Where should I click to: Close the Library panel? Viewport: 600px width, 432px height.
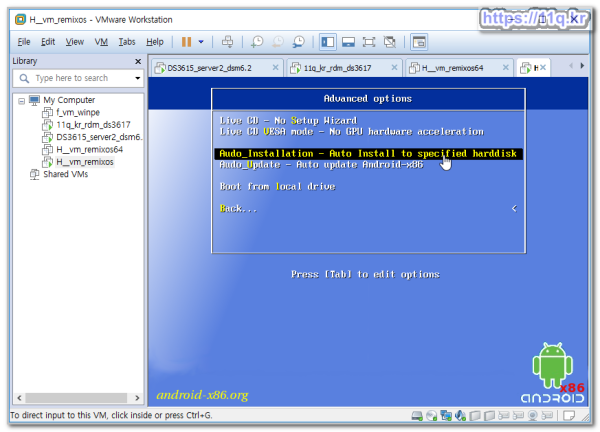pos(138,61)
